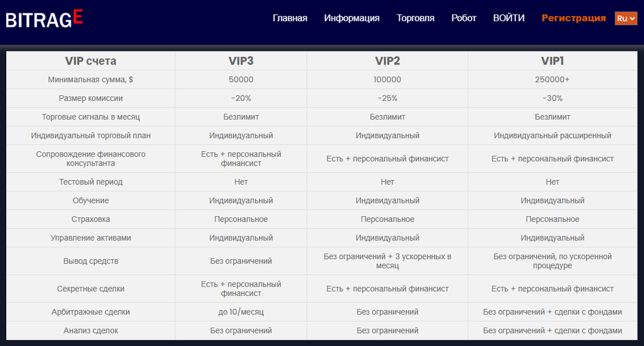Click the до 10/месяц cell

coord(241,312)
